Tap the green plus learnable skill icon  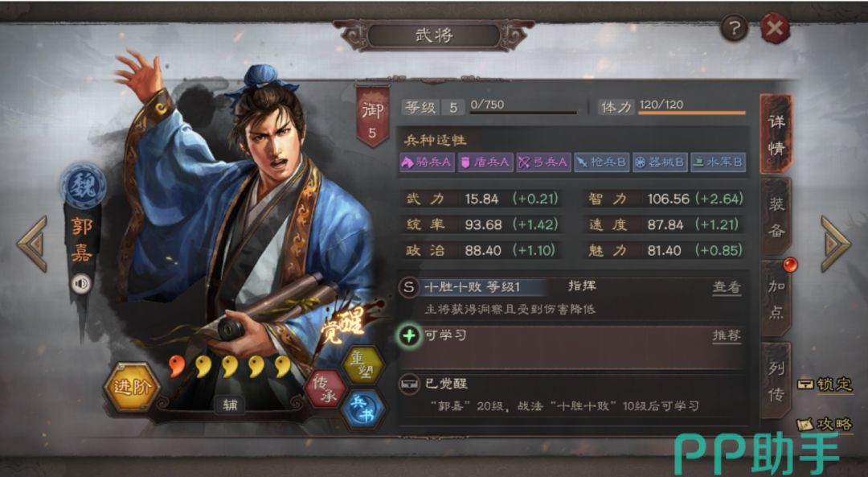tap(409, 335)
